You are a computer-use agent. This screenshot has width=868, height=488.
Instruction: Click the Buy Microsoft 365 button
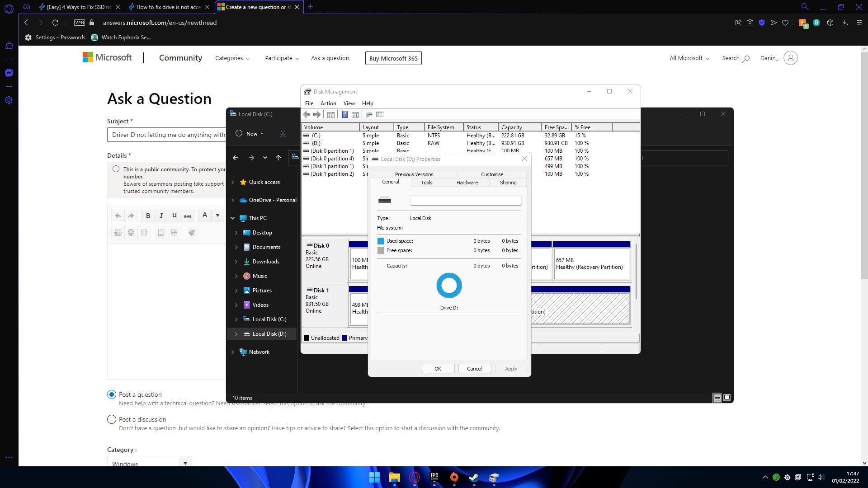tap(393, 58)
